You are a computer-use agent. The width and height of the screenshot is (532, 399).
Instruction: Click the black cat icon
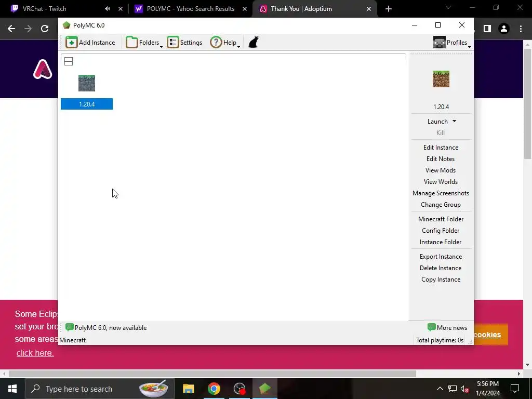(254, 43)
